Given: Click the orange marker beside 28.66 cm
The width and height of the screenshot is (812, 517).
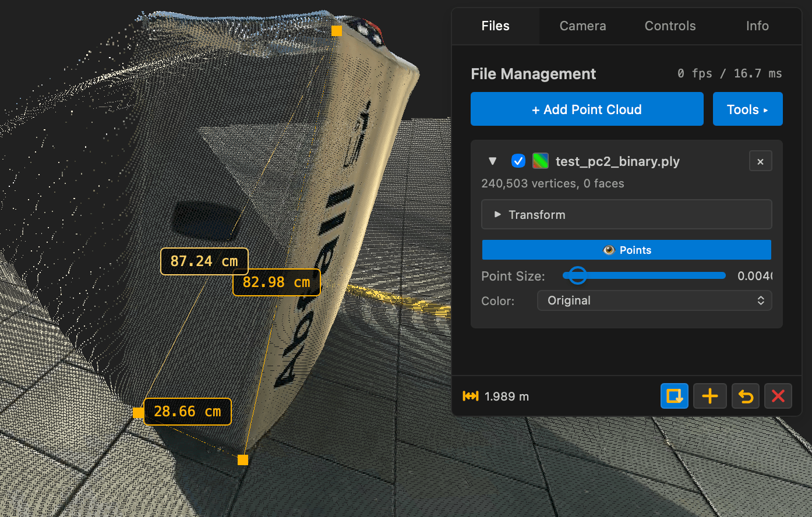Looking at the screenshot, I should [x=138, y=413].
